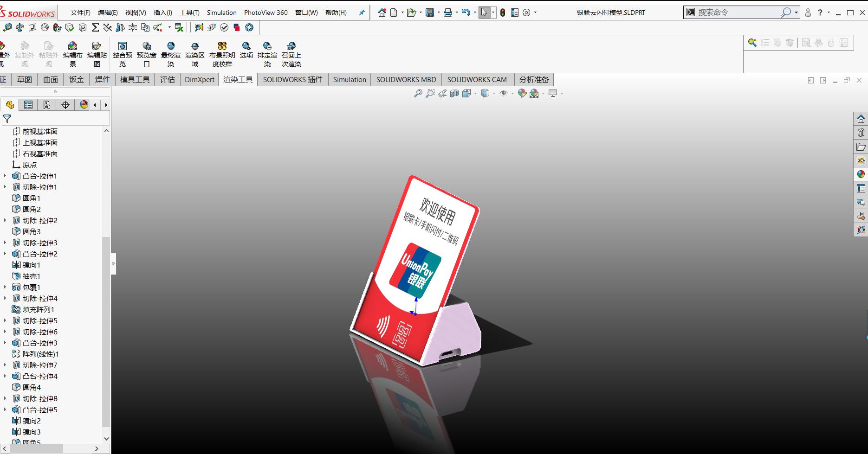Open the View Orientation dropdown arrow

pyautogui.click(x=475, y=93)
